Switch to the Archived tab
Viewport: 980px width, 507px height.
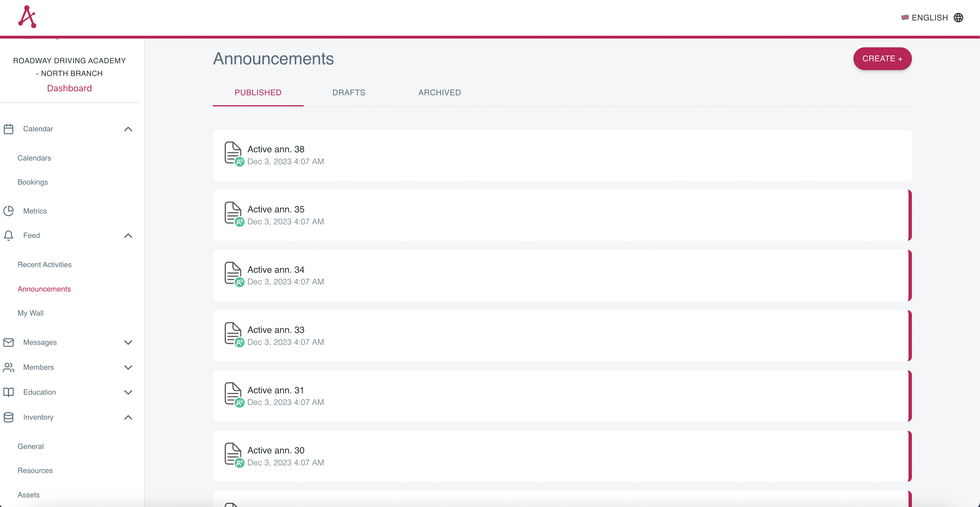439,92
